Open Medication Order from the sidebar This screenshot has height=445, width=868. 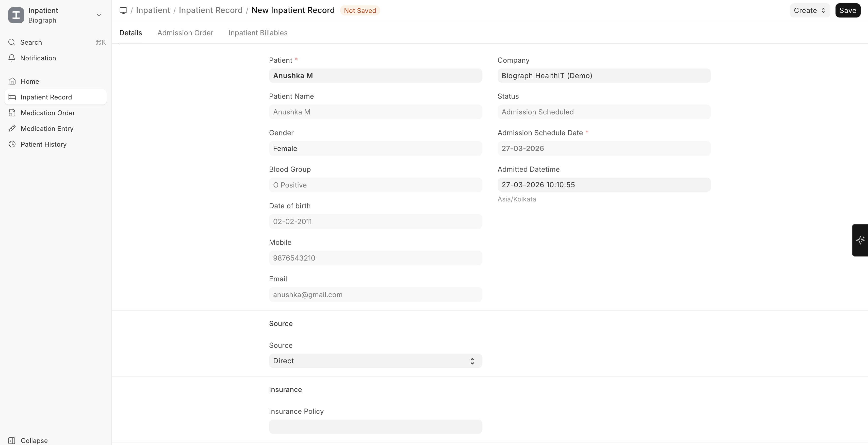[47, 113]
